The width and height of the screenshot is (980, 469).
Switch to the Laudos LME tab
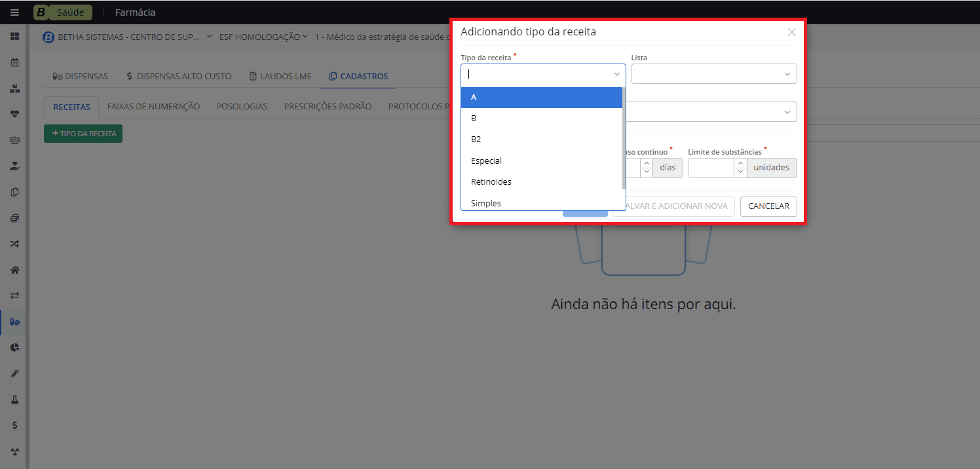tap(280, 77)
